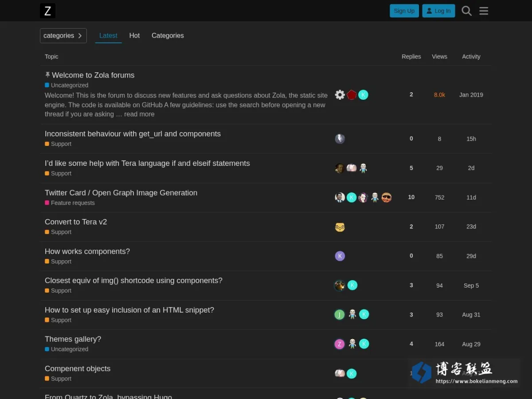Screen dimensions: 532x399
Task: Click the gear avatar on Welcome topic
Action: click(340, 95)
